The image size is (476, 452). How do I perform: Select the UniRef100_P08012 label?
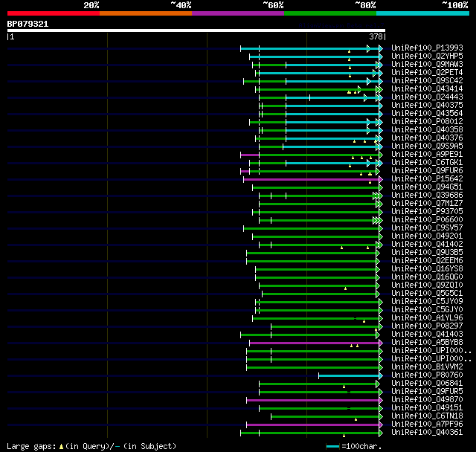[427, 122]
